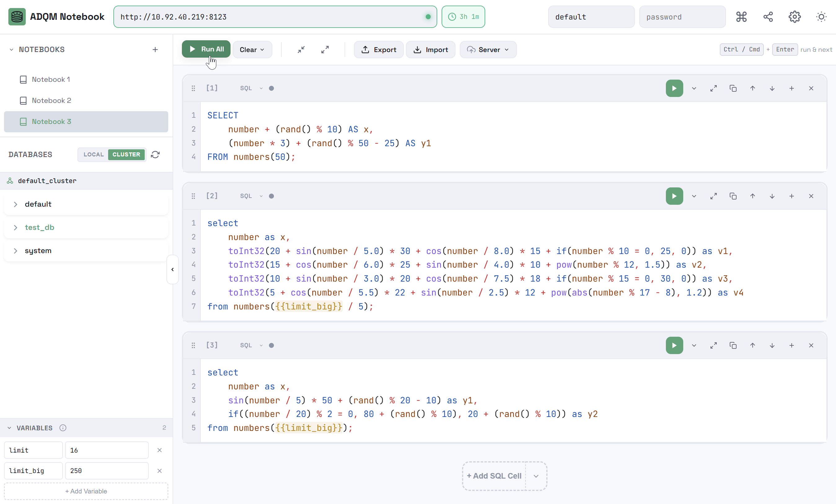Open the Server dropdown
The image size is (836, 504).
tap(488, 50)
